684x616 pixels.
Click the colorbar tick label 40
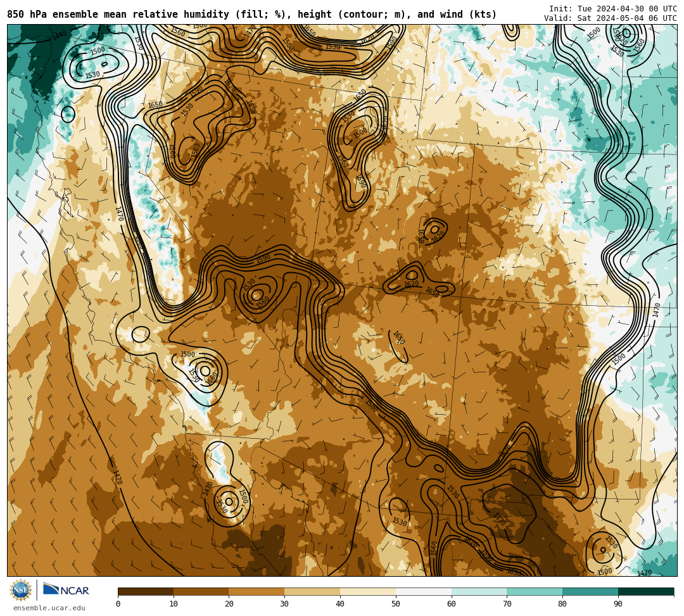pos(340,604)
